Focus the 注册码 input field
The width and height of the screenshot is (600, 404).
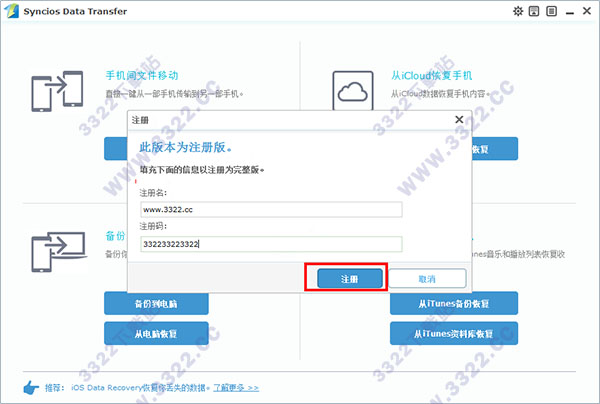coord(271,244)
